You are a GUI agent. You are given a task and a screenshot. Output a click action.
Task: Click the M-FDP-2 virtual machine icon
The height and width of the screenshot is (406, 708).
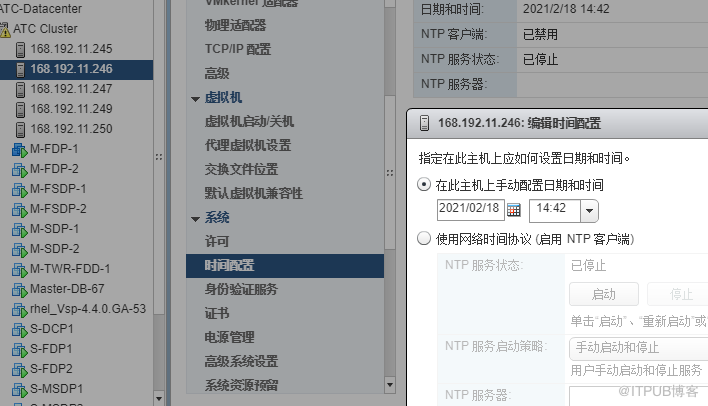click(x=19, y=170)
